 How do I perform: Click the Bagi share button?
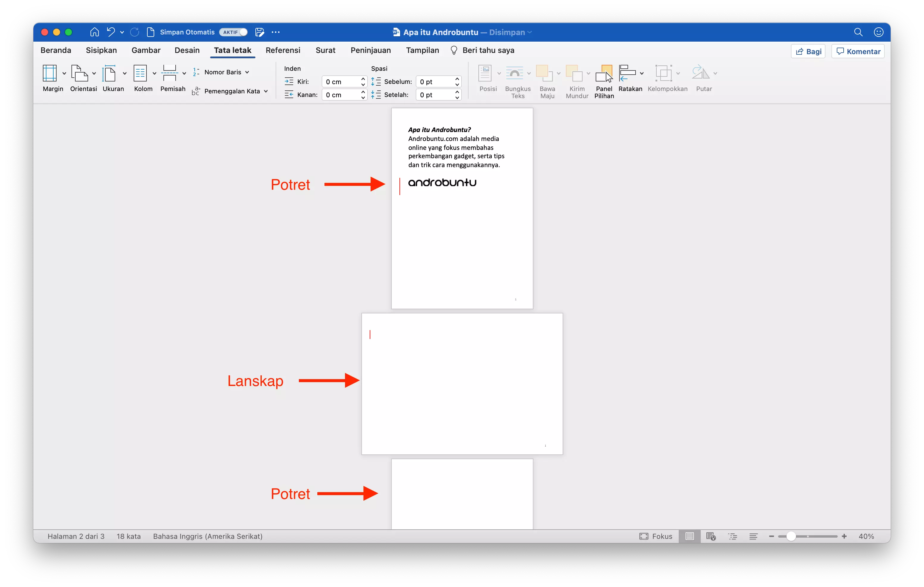[x=808, y=51]
